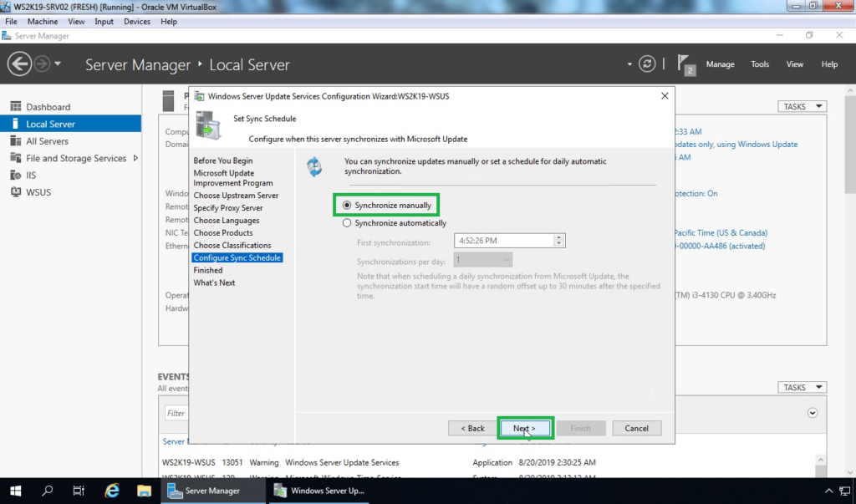Open Synchronizations per day dropdown
This screenshot has height=504, width=856.
click(482, 260)
